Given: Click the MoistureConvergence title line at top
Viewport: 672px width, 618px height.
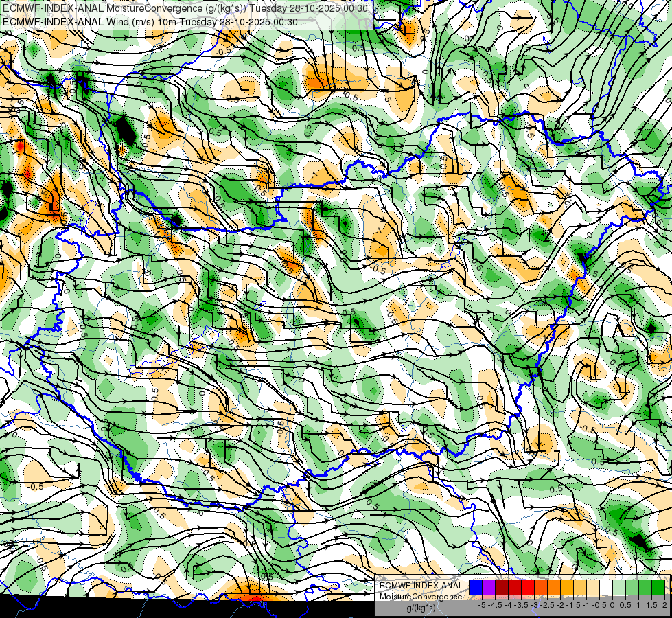Looking at the screenshot, I should point(185,8).
